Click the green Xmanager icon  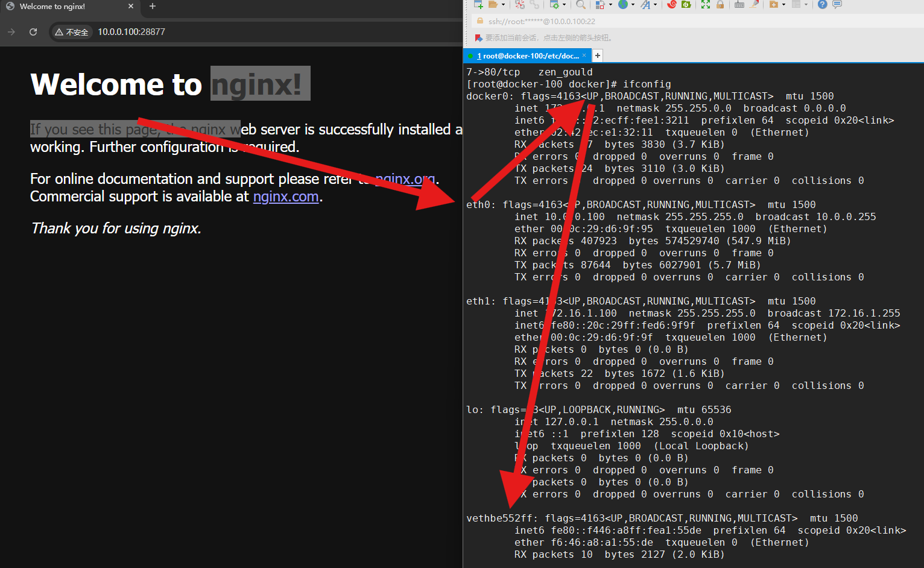point(686,4)
